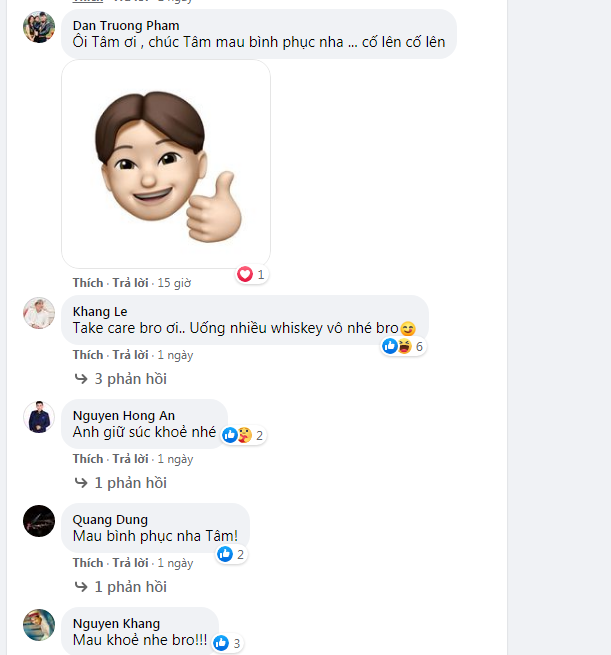Expand 1 phản hồi under Nguyen Hong An
This screenshot has height=655, width=611.
coord(121,483)
